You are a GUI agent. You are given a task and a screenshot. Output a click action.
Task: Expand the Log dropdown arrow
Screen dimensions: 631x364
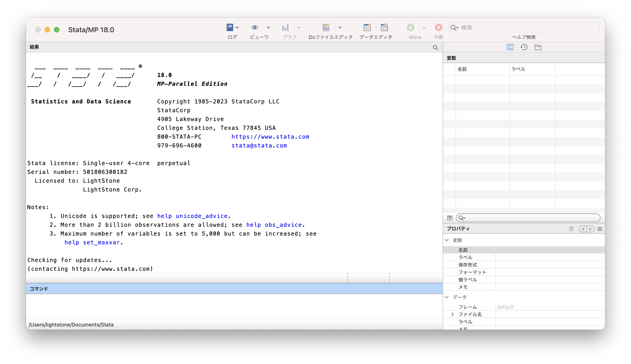tap(237, 28)
